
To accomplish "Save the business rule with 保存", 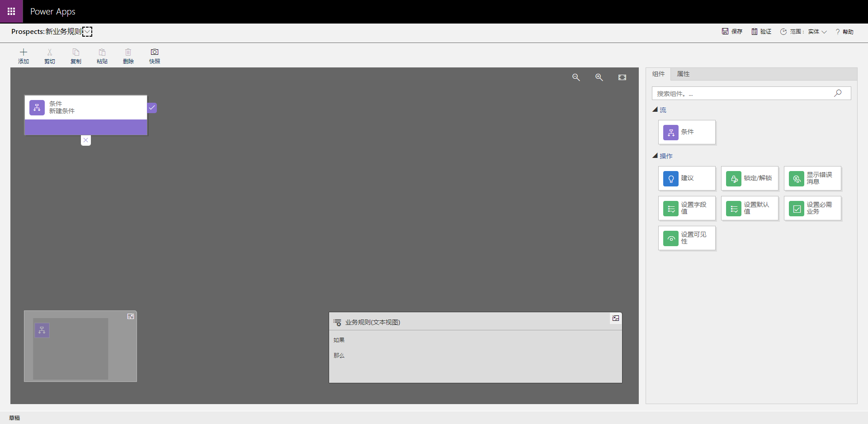I will click(732, 32).
